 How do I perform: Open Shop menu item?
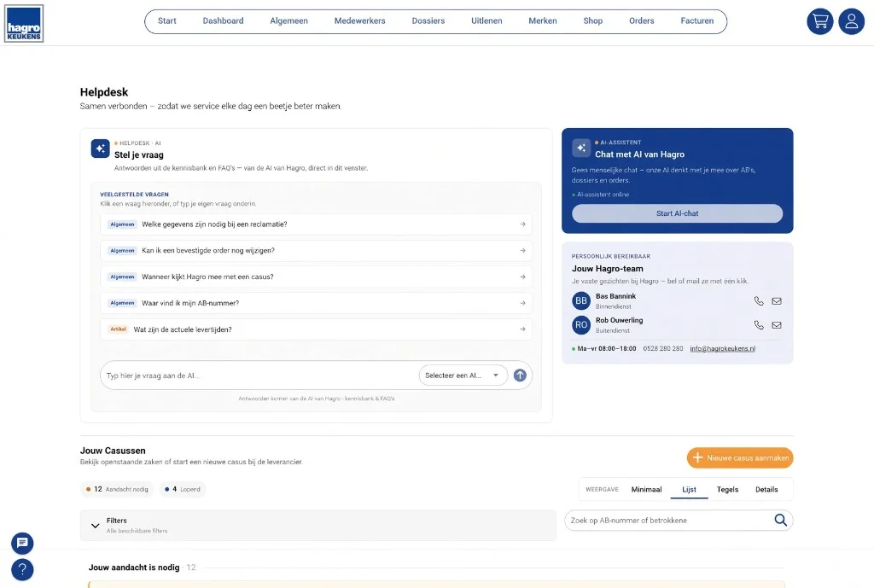592,20
